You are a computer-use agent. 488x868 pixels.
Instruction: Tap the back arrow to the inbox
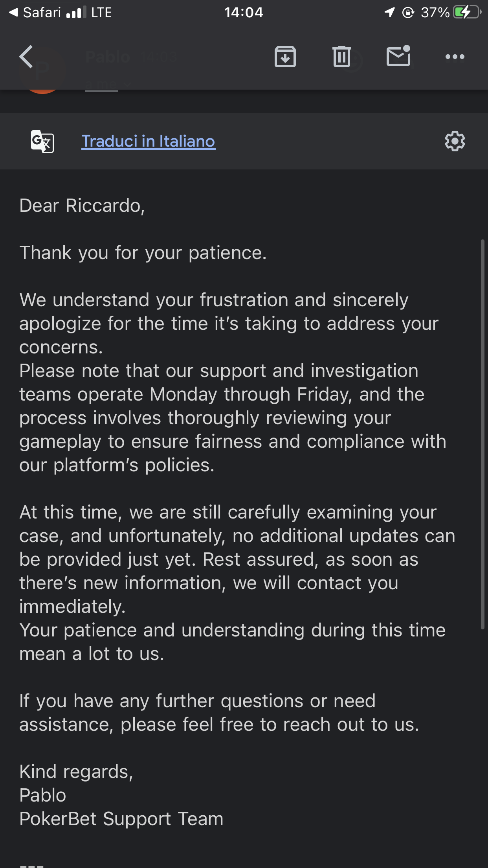pos(27,57)
